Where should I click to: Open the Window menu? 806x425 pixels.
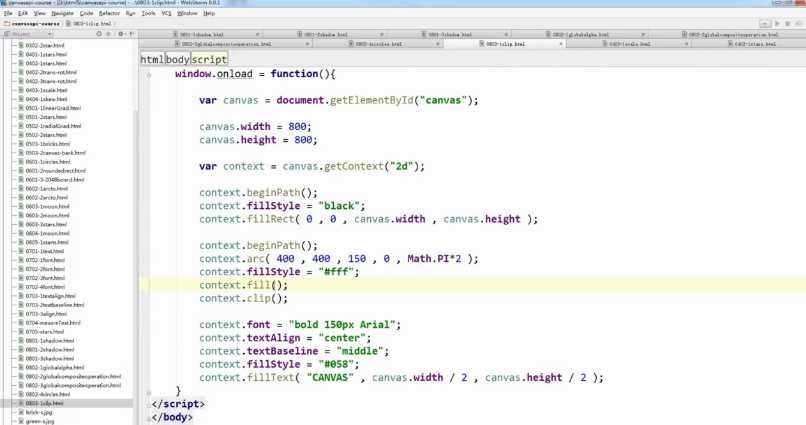click(x=187, y=13)
